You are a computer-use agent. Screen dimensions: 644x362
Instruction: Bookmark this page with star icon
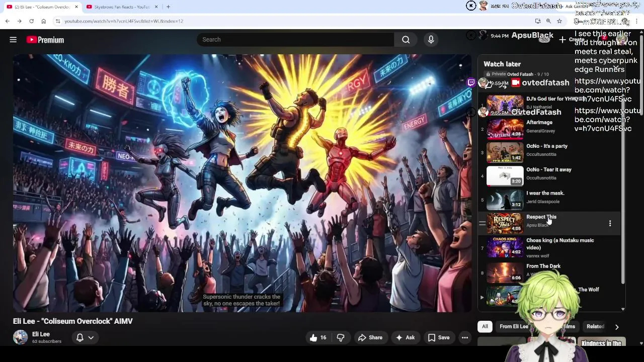(x=559, y=21)
